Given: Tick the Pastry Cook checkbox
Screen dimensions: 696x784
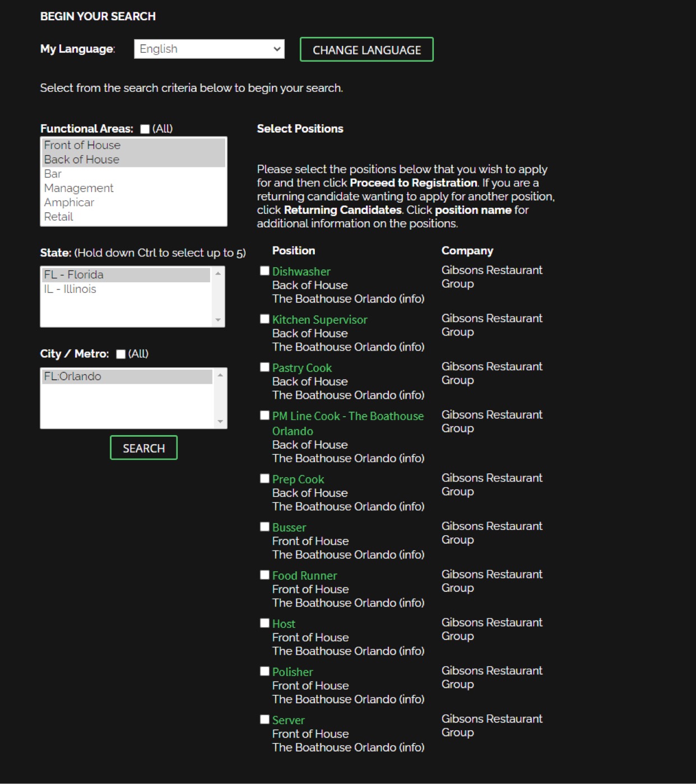Looking at the screenshot, I should pos(265,367).
